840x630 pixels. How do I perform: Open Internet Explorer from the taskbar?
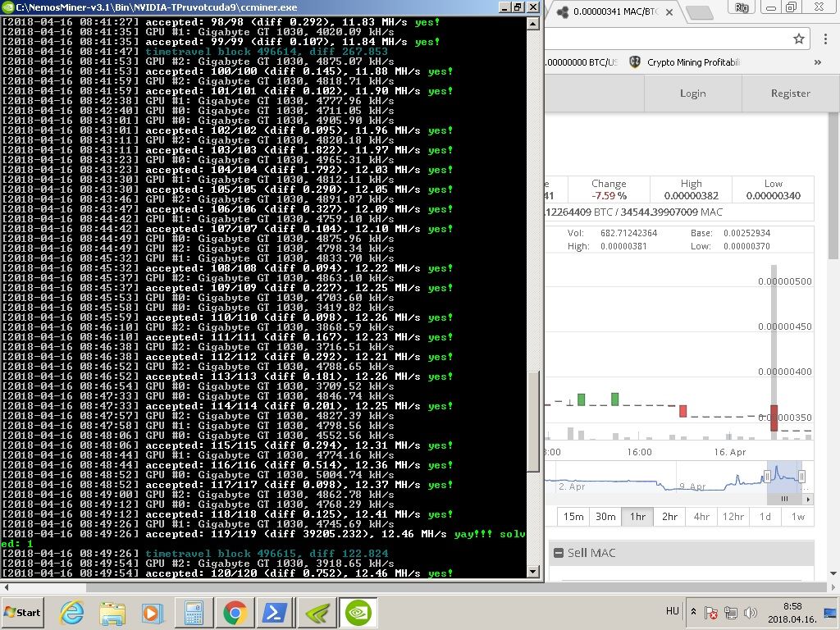[x=72, y=613]
